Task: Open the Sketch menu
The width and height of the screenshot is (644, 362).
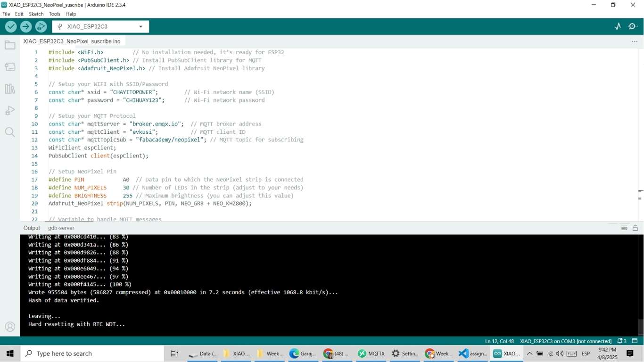Action: (x=36, y=14)
